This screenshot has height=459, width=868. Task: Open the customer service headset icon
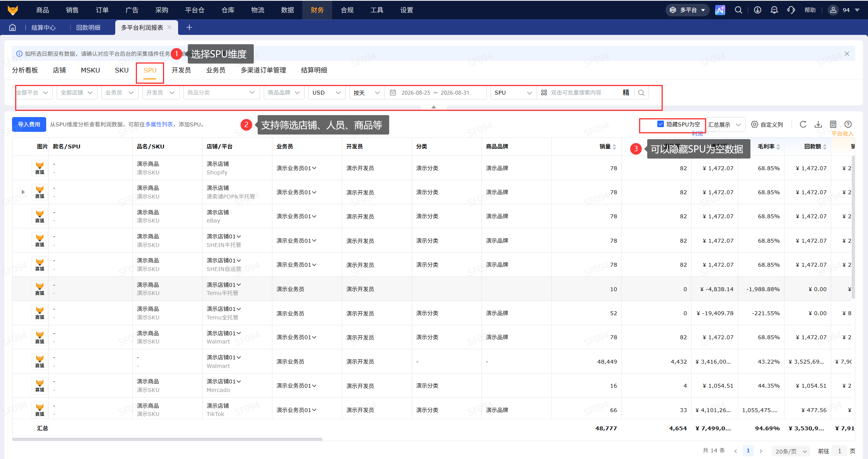[x=791, y=10]
